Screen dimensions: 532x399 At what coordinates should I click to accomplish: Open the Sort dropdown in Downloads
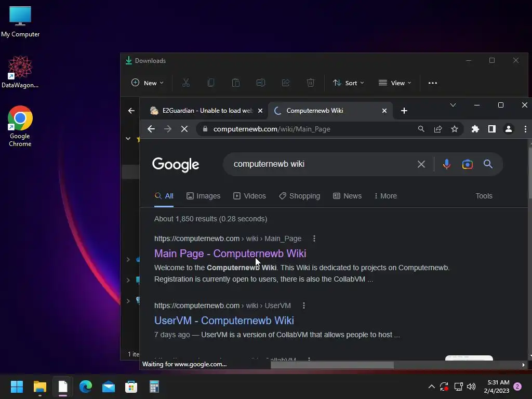(348, 83)
